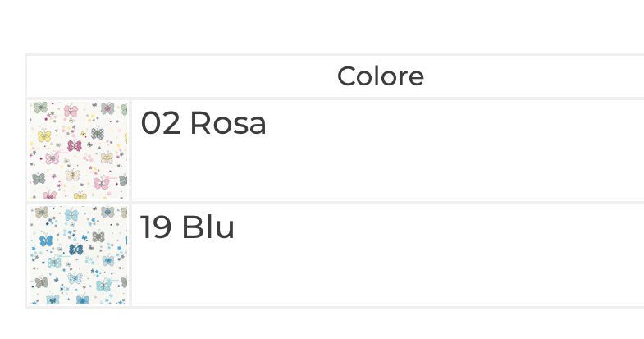Click gray polka-dot butterfly in Rosa swatch
644x339 pixels.
point(98,132)
